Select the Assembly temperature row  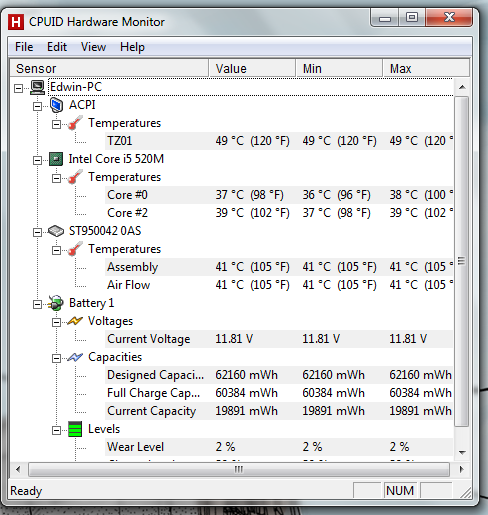tap(279, 267)
